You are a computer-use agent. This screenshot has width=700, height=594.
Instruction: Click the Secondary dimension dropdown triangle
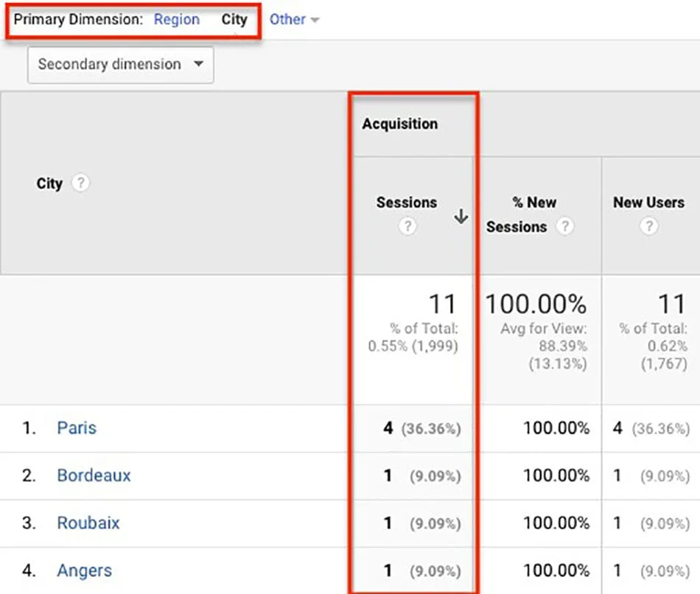click(x=199, y=65)
